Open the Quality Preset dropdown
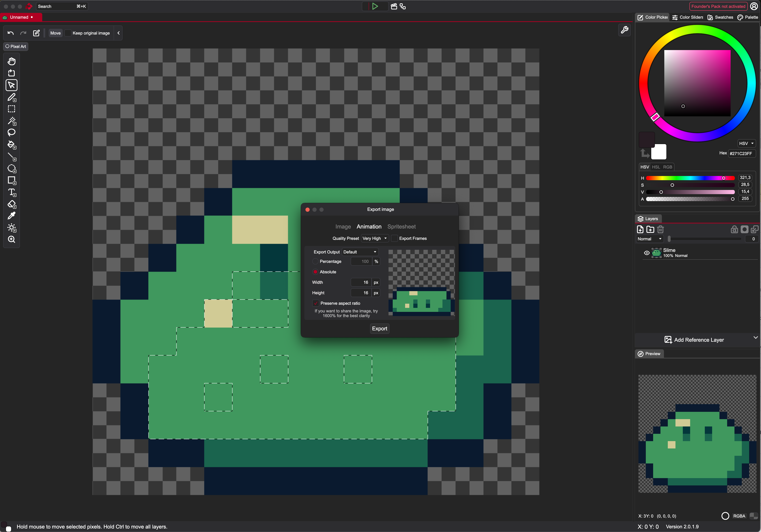 pos(375,238)
